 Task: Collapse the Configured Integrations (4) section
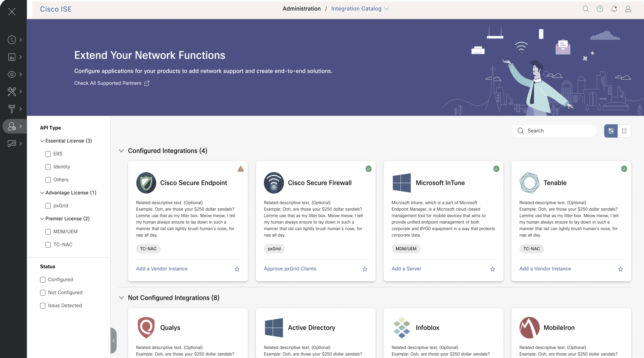pyautogui.click(x=121, y=151)
